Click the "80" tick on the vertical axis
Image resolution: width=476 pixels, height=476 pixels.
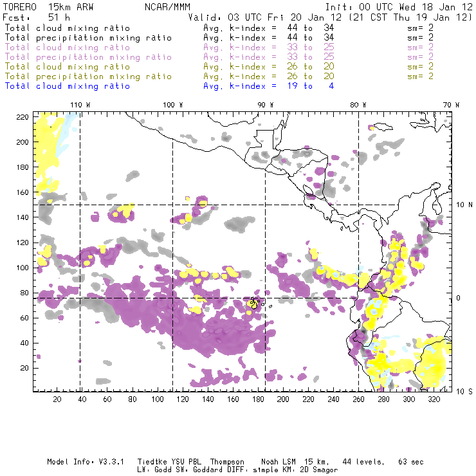(x=24, y=293)
